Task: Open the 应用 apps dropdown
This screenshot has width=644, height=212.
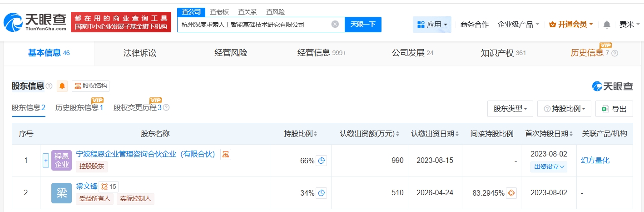Action: [432, 25]
